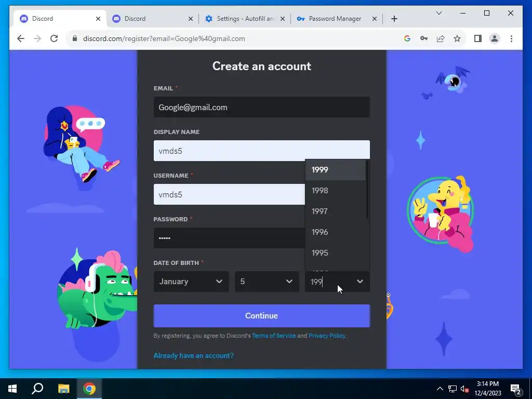This screenshot has height=399, width=532.
Task: Close the Password Manager tab
Action: coord(374,19)
